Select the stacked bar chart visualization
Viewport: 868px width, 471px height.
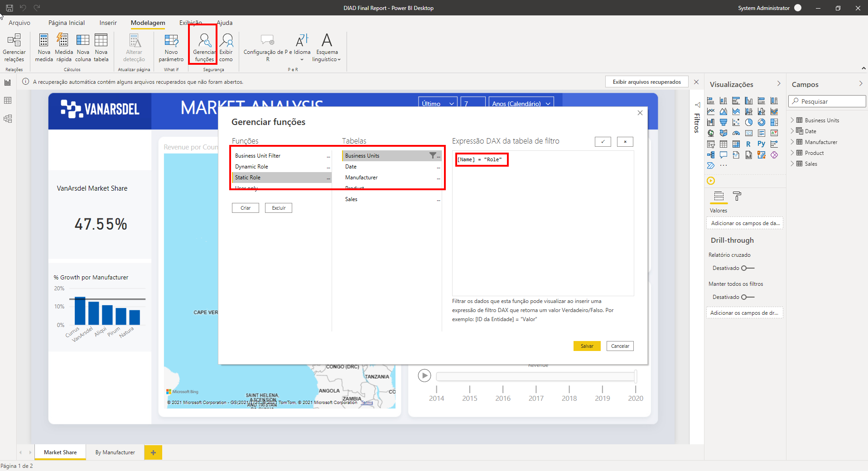pyautogui.click(x=711, y=101)
